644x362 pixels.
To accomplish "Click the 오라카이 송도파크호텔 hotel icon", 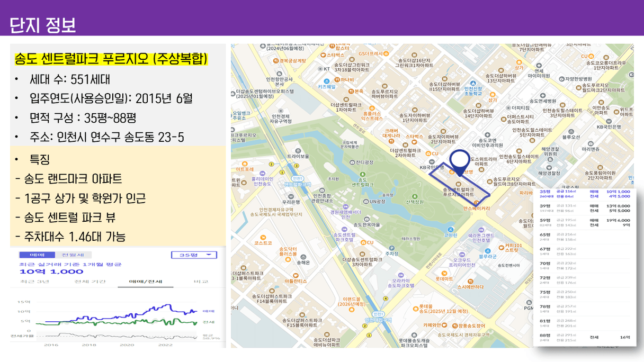I will point(402,275).
